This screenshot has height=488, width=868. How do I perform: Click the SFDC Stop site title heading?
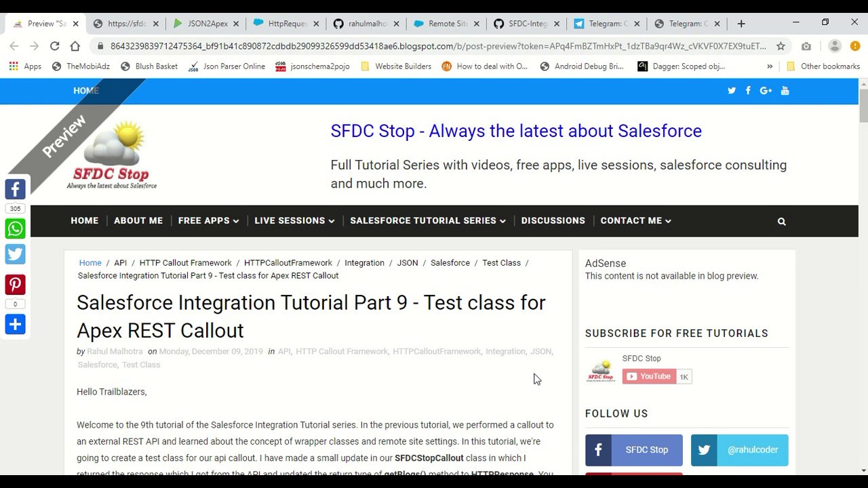(516, 131)
